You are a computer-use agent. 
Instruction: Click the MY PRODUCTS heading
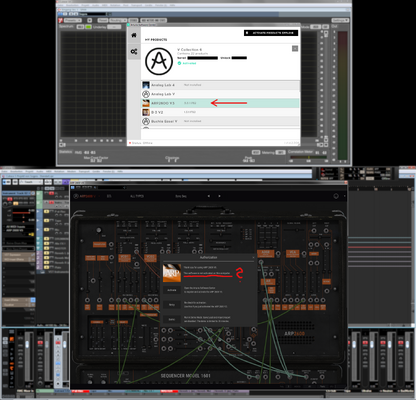click(x=156, y=40)
